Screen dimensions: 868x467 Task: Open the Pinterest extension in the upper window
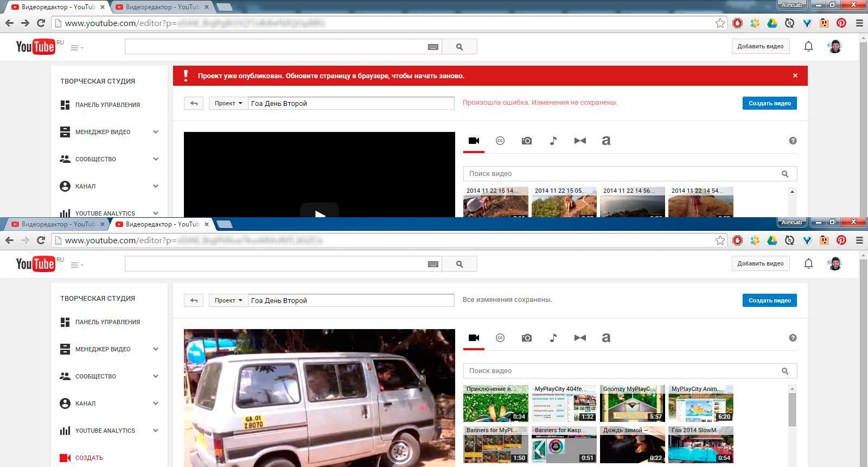click(841, 23)
